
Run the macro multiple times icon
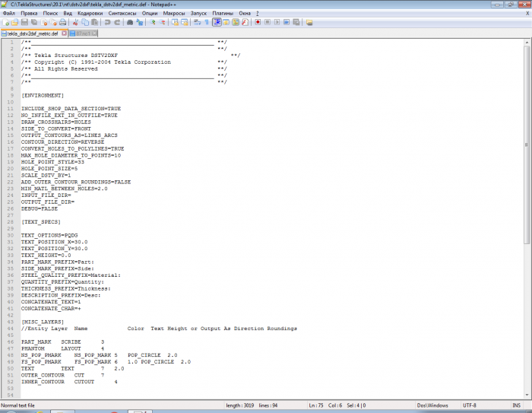(x=287, y=22)
